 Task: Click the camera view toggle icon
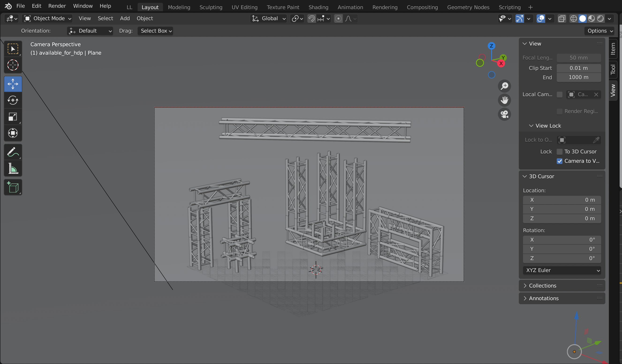click(504, 114)
